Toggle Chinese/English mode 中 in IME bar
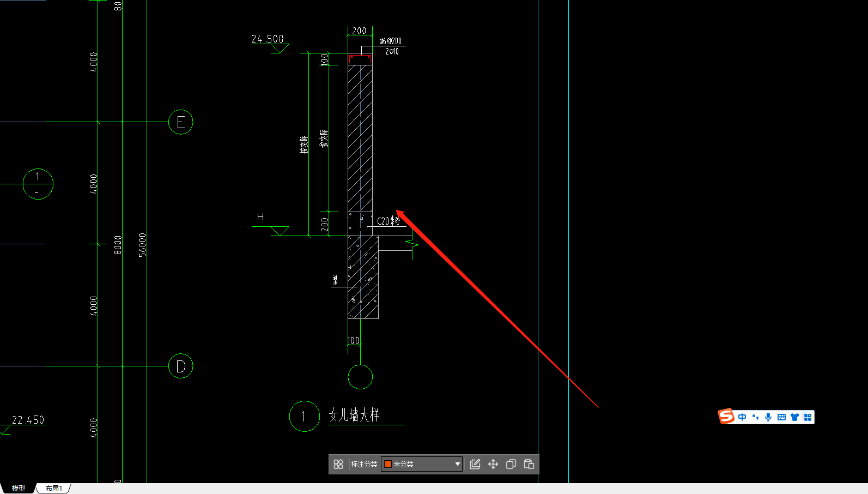Screen dimensions: 868x494 (x=742, y=417)
